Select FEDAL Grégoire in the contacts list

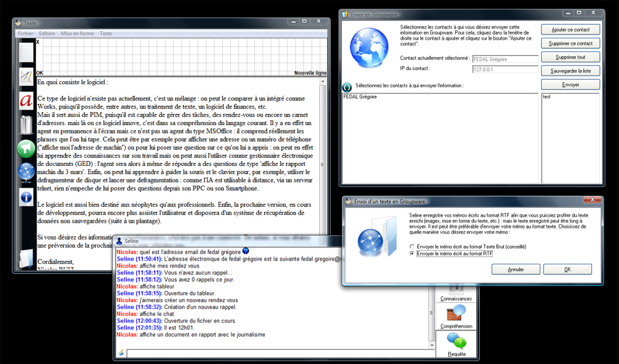(x=360, y=97)
